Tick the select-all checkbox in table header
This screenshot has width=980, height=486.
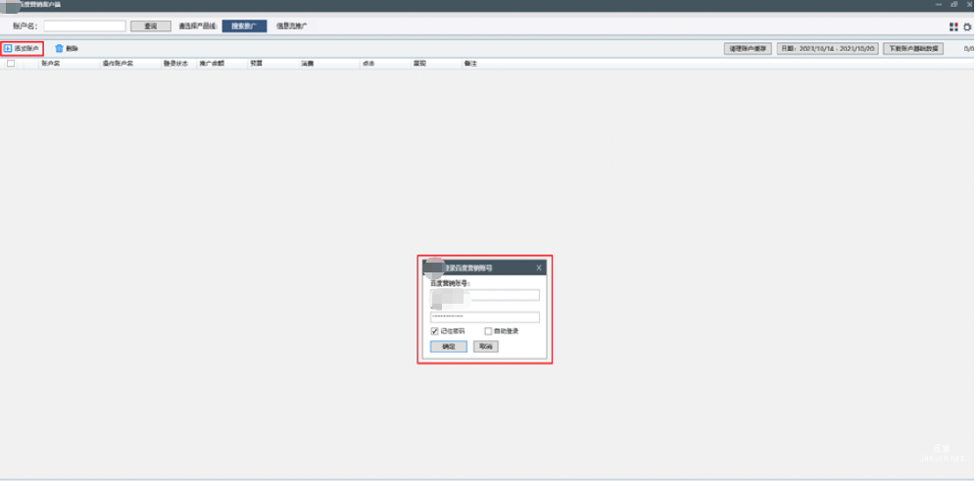(11, 63)
